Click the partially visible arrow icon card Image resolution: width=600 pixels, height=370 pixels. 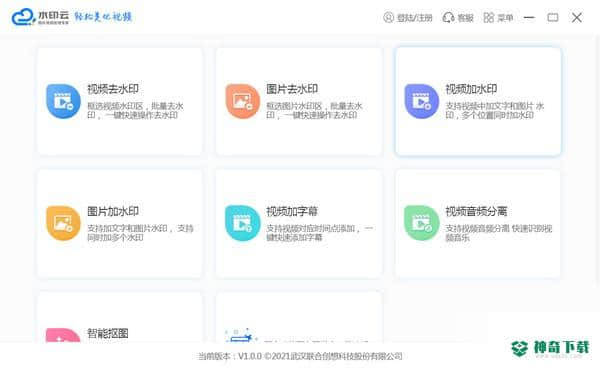299,317
